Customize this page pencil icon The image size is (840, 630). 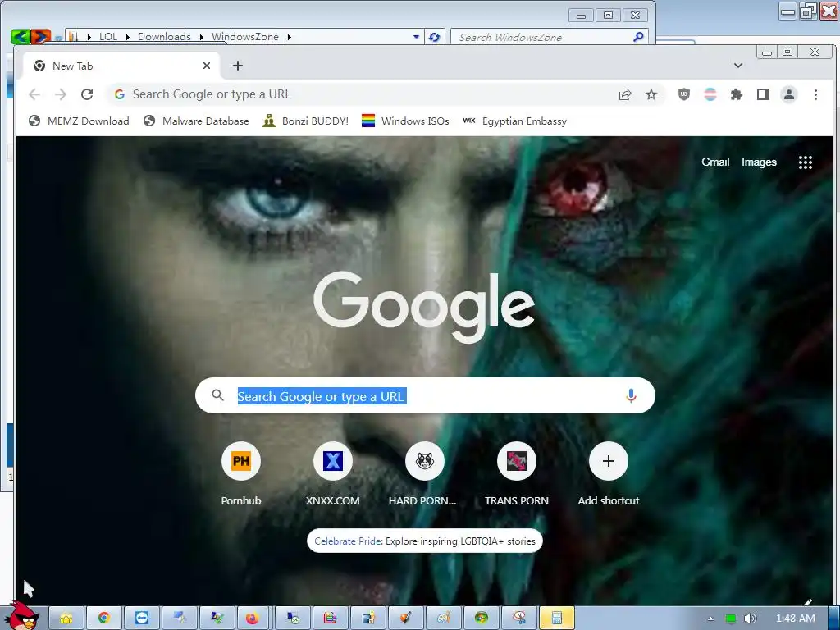click(x=808, y=602)
